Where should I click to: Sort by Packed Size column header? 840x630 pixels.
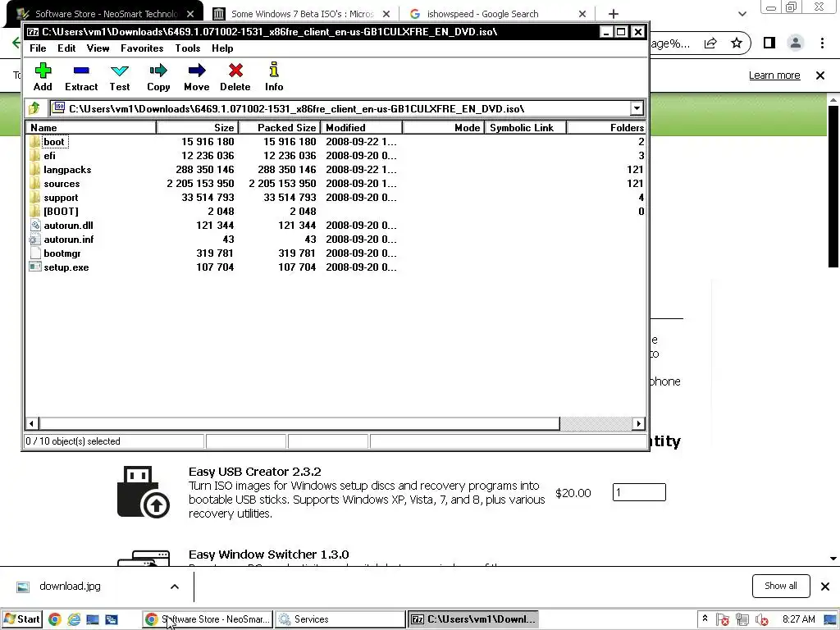279,127
